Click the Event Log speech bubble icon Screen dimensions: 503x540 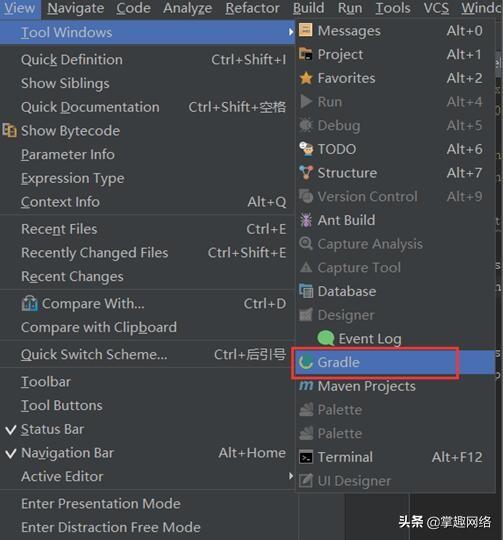point(325,338)
